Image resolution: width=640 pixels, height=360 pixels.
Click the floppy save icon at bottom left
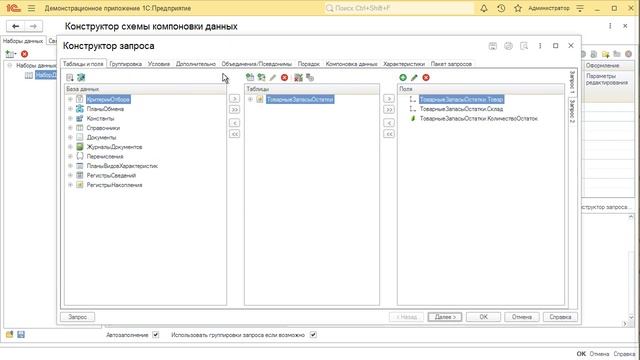coord(21,335)
